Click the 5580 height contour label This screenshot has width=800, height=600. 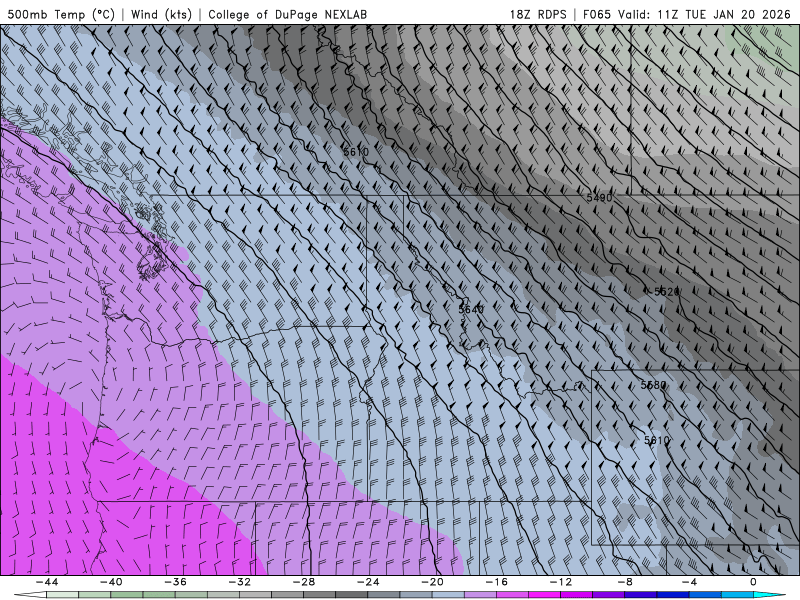point(653,385)
